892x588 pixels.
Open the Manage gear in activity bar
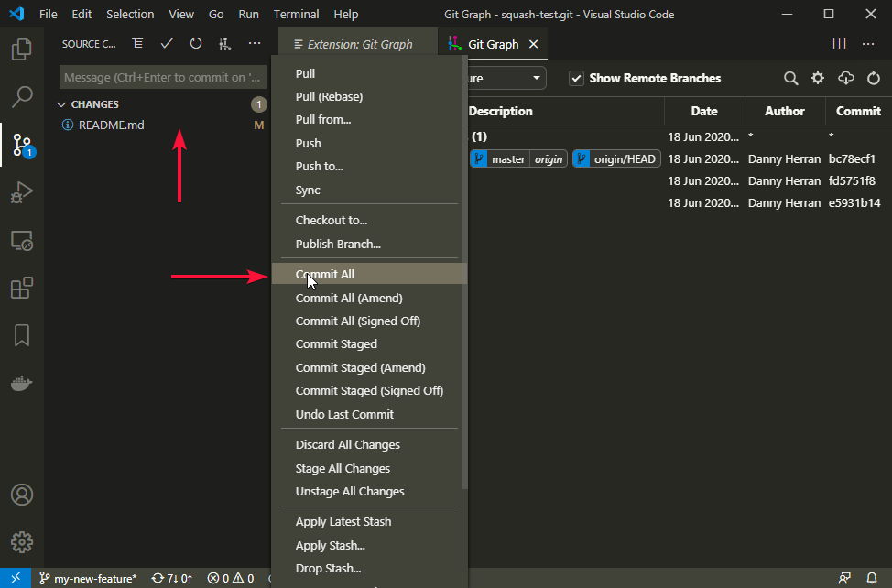click(22, 542)
